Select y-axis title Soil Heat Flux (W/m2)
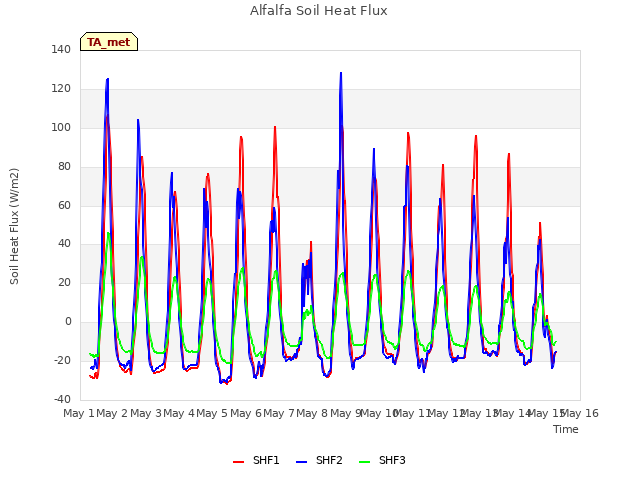The image size is (640, 480). [x=14, y=226]
